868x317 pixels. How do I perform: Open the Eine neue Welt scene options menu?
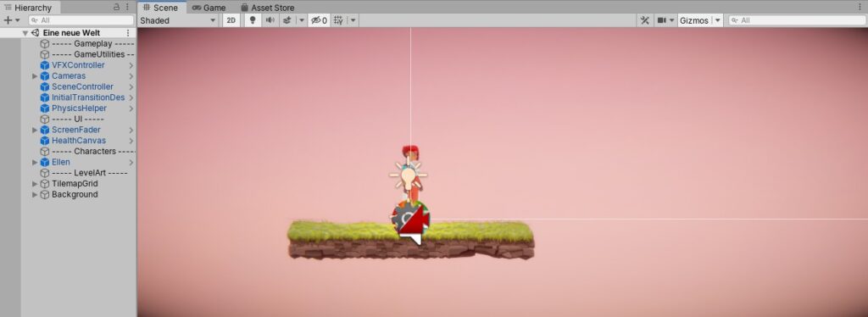[128, 33]
